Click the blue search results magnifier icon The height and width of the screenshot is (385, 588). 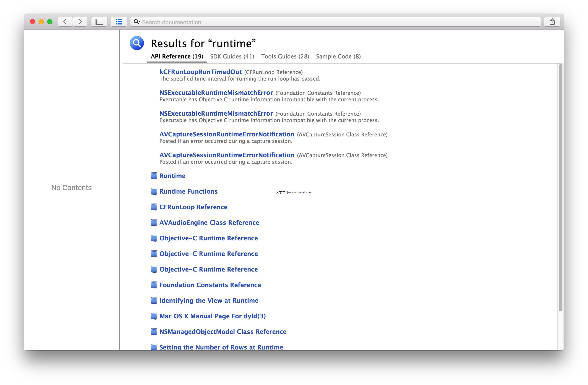[137, 43]
